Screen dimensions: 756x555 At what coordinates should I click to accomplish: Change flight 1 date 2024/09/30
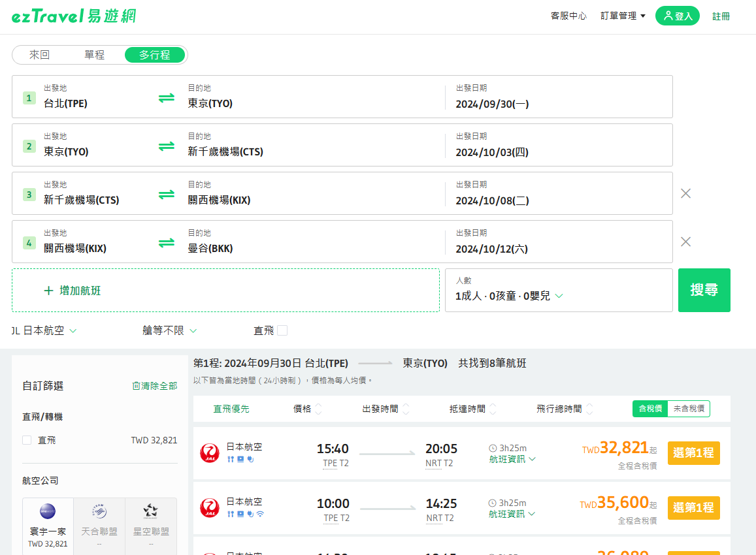492,104
